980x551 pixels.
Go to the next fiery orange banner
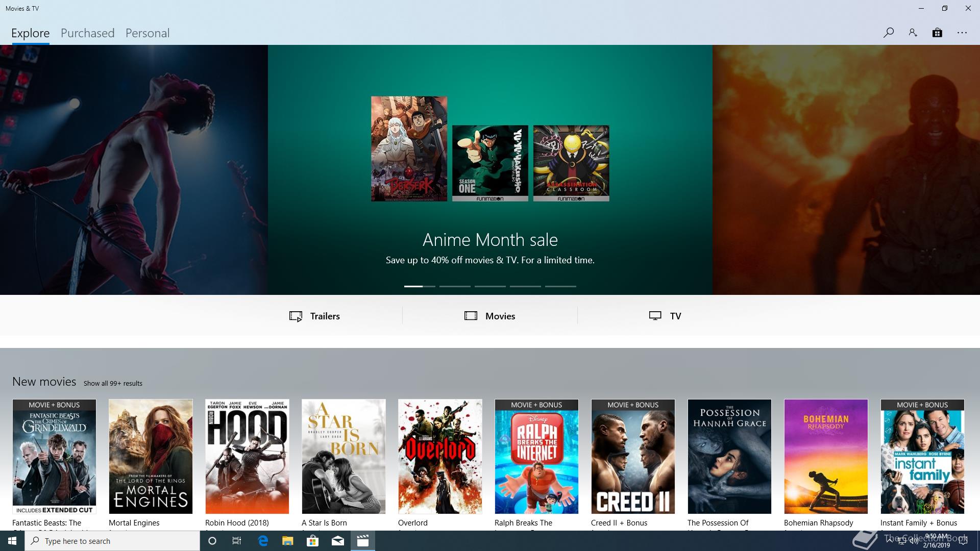click(846, 170)
